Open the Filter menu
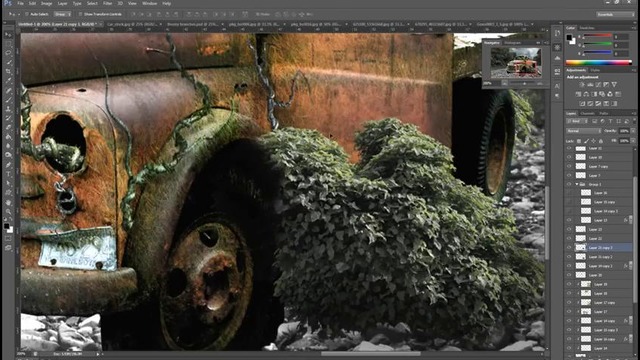 (107, 3)
